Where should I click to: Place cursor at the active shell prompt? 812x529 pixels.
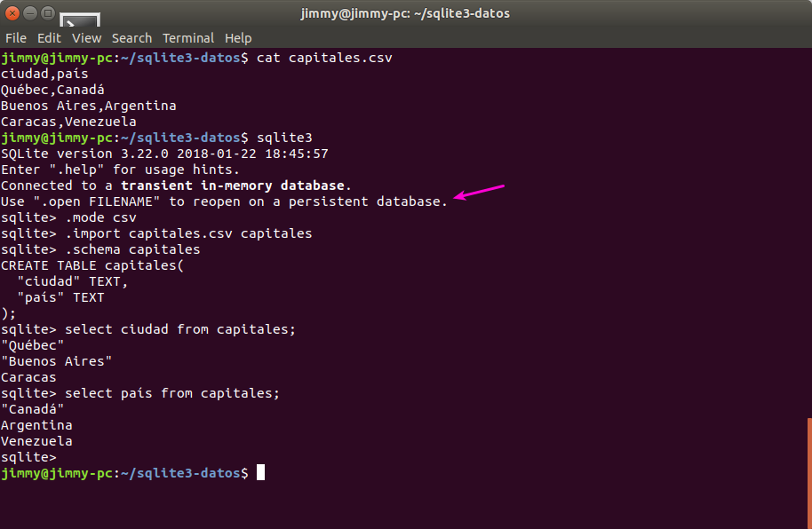[259, 472]
